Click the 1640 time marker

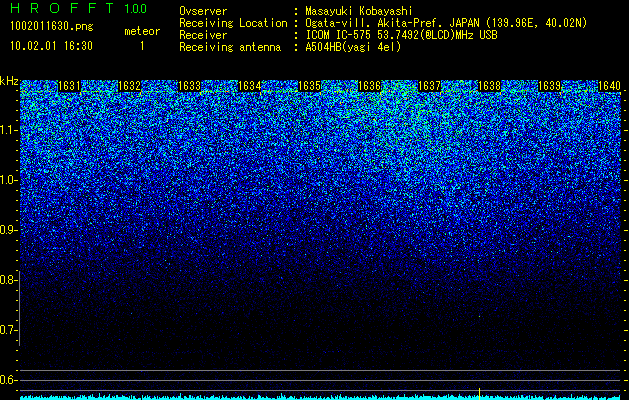tap(609, 86)
